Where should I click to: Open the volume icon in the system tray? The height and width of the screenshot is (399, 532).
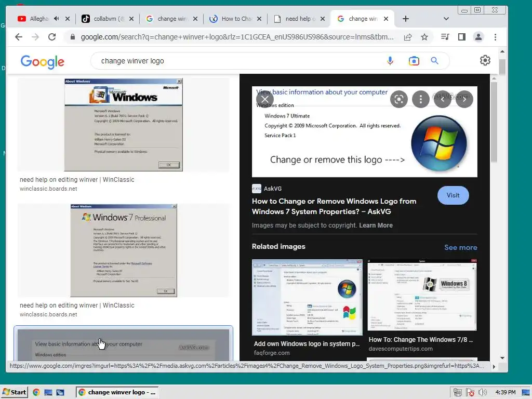point(482,392)
